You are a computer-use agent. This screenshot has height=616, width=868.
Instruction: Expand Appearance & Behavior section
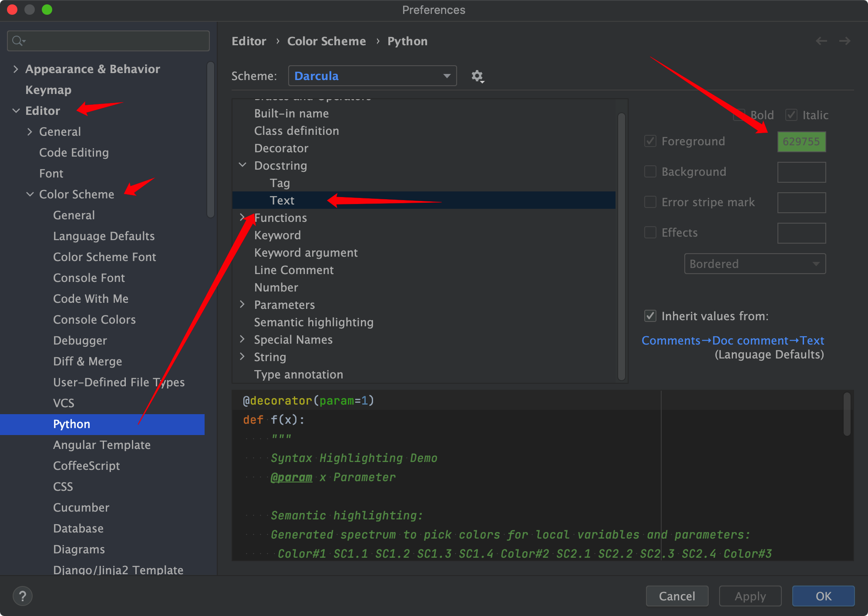(16, 69)
